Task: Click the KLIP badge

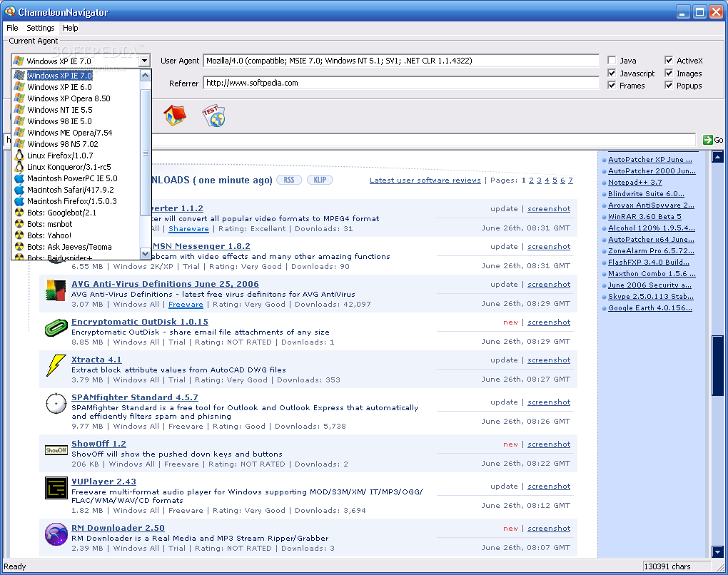Action: (x=320, y=180)
